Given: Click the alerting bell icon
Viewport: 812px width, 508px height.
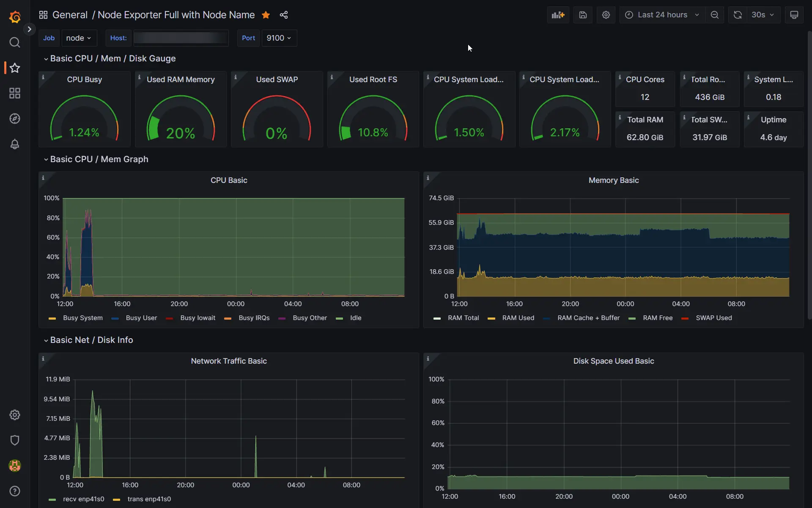Looking at the screenshot, I should [x=15, y=144].
